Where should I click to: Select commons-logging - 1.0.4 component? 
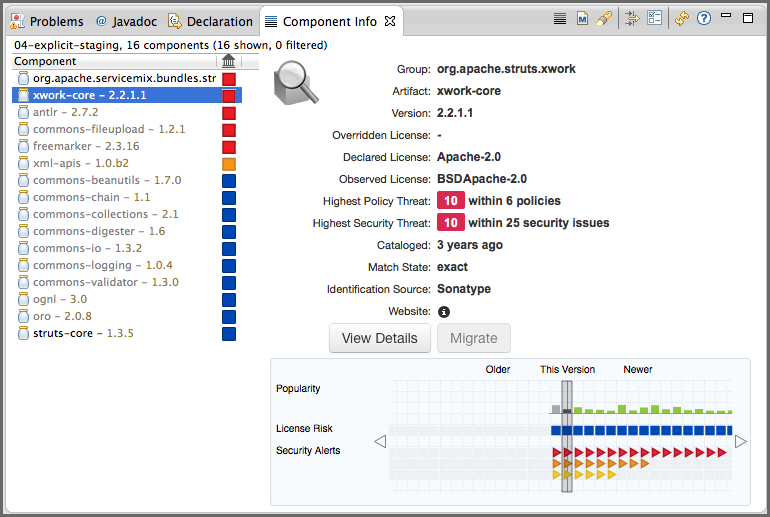(x=127, y=265)
